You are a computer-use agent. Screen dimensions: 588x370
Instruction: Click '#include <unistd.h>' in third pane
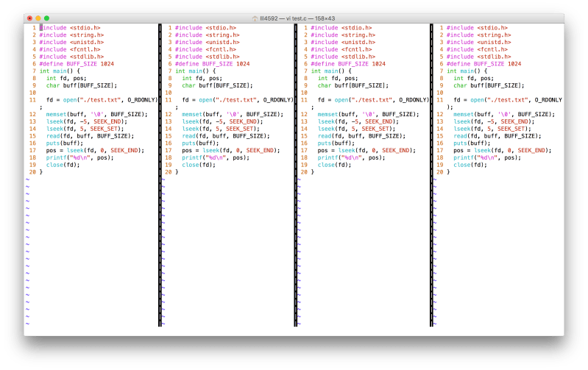[343, 42]
